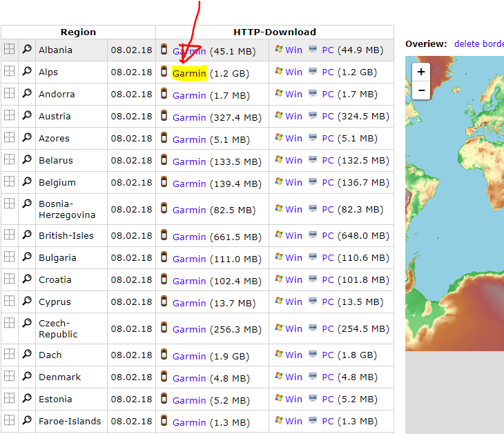504x434 pixels.
Task: Click the magnifier icon for Czech-Republic
Action: point(27,323)
